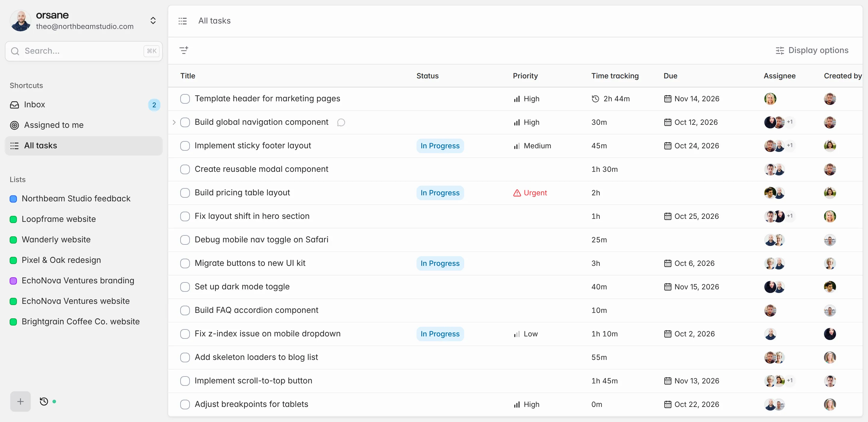Open Medium priority selector on sticky footer row
Screen dimensions: 868x422
(532, 146)
